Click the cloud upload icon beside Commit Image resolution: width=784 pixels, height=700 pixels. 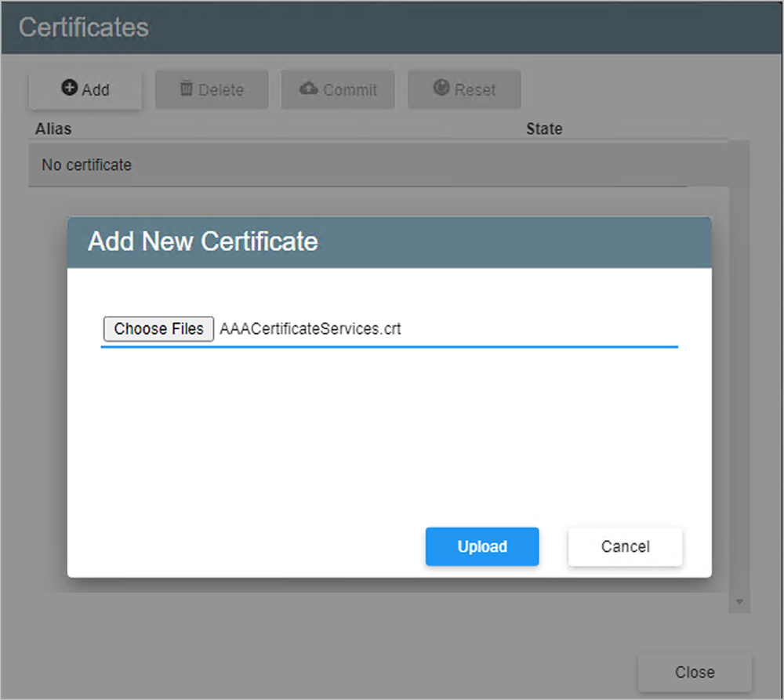[x=309, y=89]
